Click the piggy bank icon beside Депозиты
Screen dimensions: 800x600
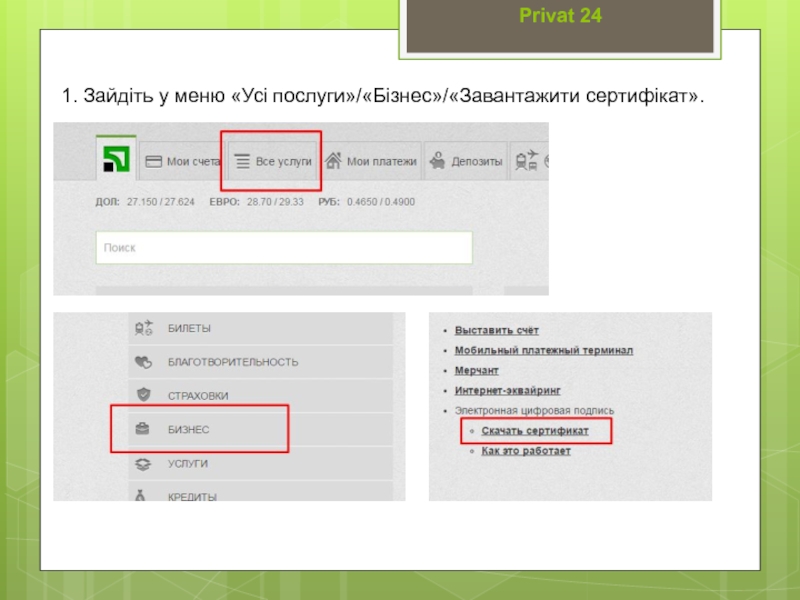[437, 161]
